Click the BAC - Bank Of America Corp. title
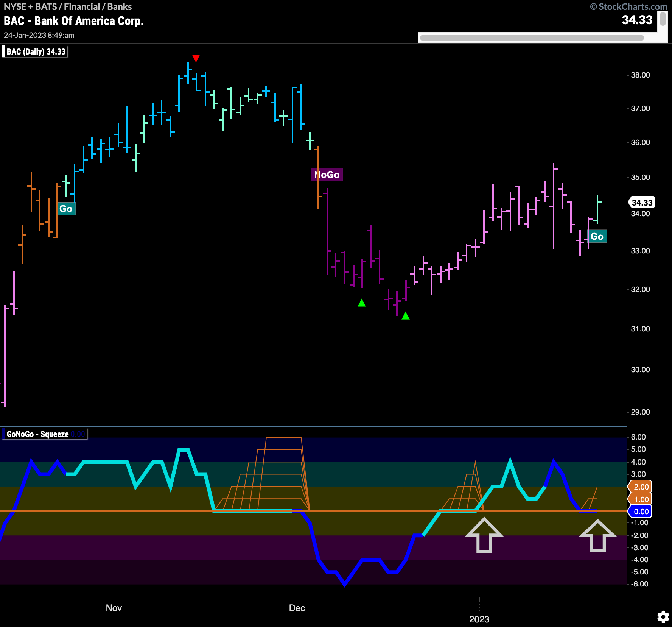 pos(74,21)
